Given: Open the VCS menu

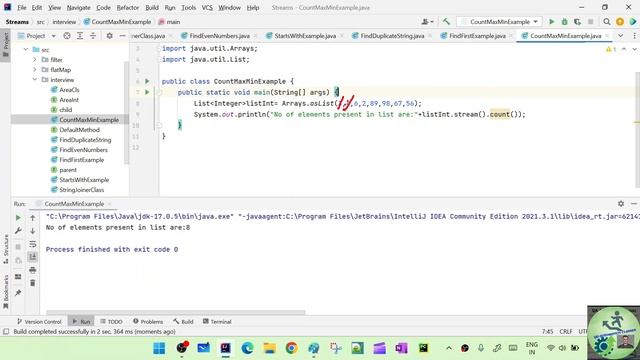Looking at the screenshot, I should [207, 7].
